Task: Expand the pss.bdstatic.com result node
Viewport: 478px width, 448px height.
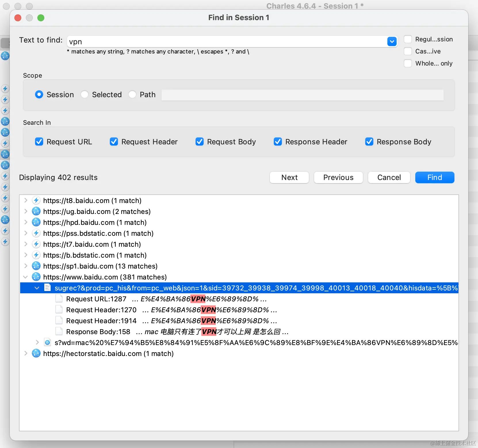Action: coord(26,233)
